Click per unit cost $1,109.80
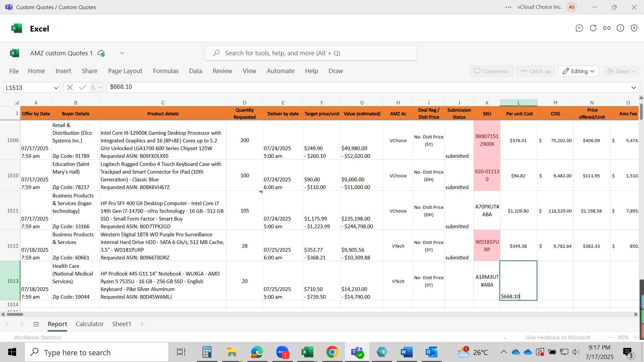Viewport: 644px width, 362px height. click(x=518, y=211)
